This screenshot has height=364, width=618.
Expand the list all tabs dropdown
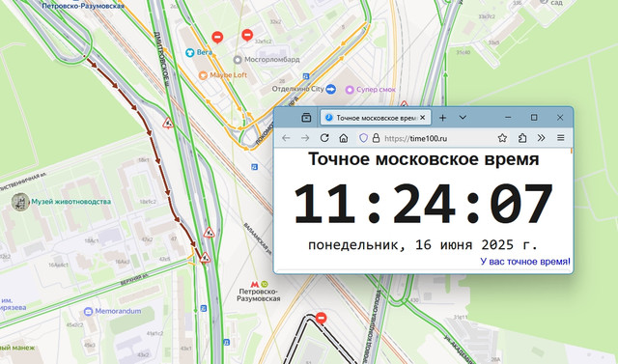[x=463, y=118]
